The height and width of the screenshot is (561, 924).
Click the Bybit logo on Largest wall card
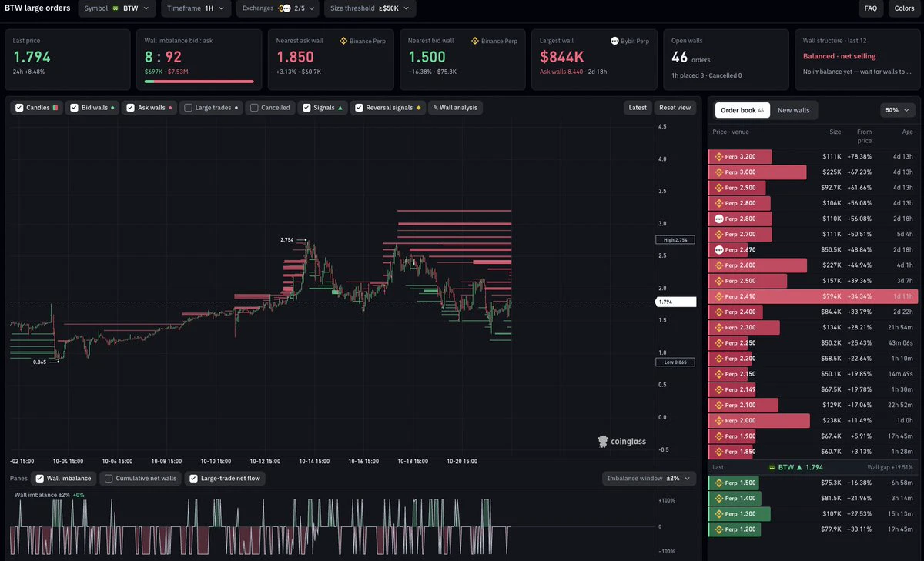[614, 41]
